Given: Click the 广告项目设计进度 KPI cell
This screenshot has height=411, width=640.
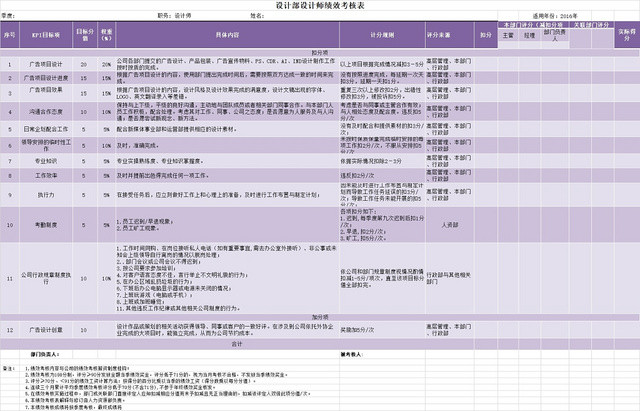Looking at the screenshot, I should [x=46, y=78].
